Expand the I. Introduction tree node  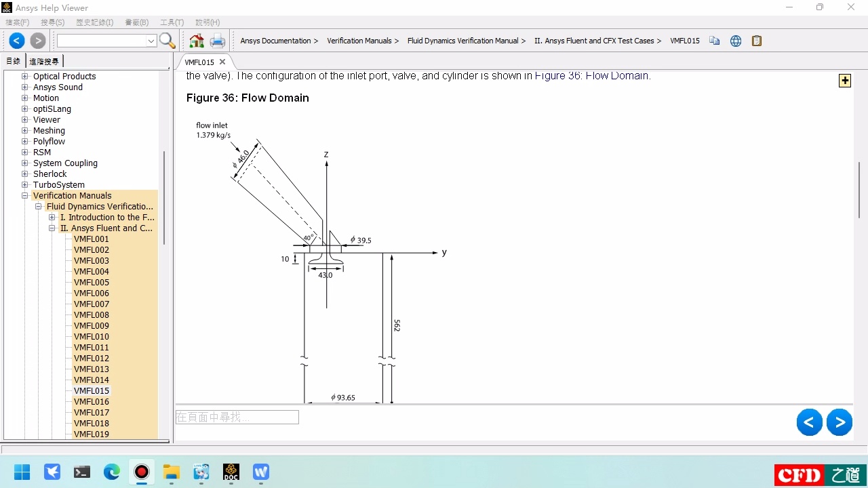pos(52,218)
